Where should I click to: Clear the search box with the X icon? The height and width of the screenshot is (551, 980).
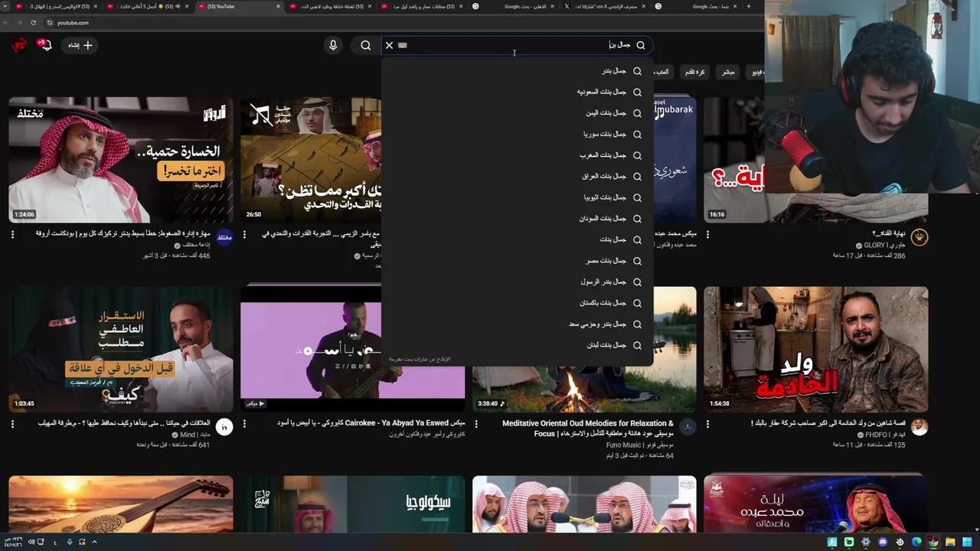[389, 45]
